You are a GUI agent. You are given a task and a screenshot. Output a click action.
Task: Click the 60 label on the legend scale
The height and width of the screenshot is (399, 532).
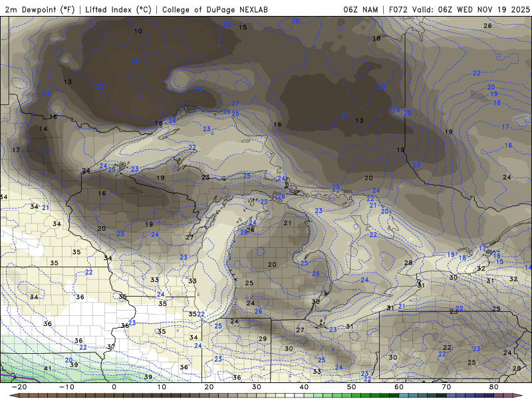(399, 387)
